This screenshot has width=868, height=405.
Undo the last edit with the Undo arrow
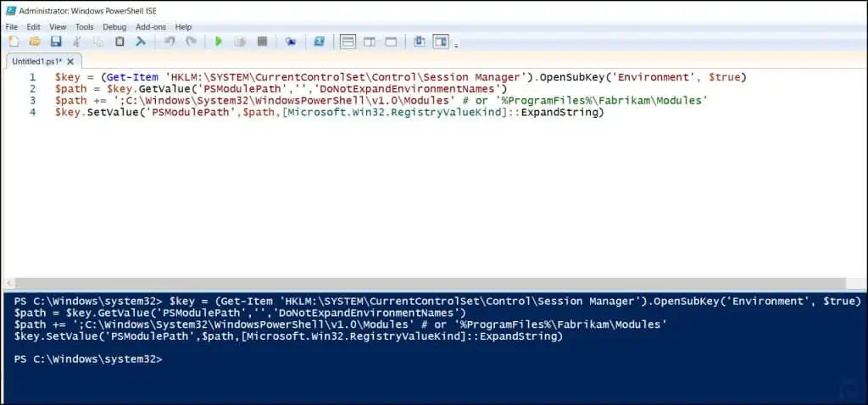click(170, 42)
